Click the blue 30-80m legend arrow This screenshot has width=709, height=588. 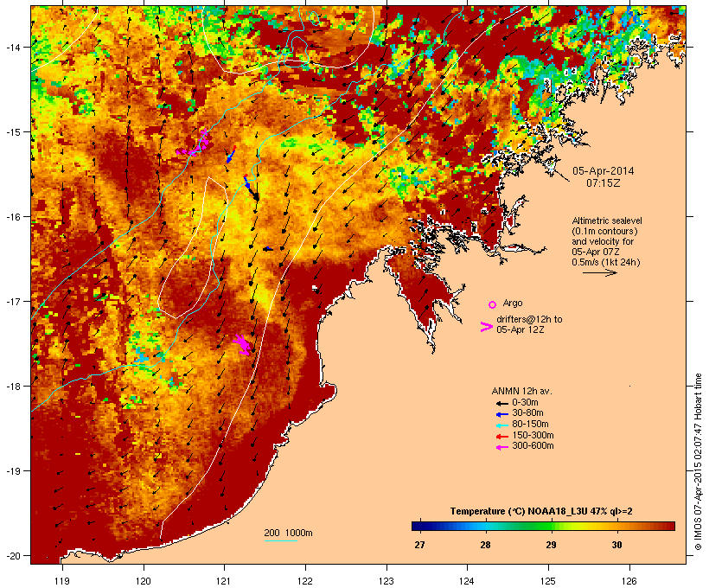tap(501, 414)
